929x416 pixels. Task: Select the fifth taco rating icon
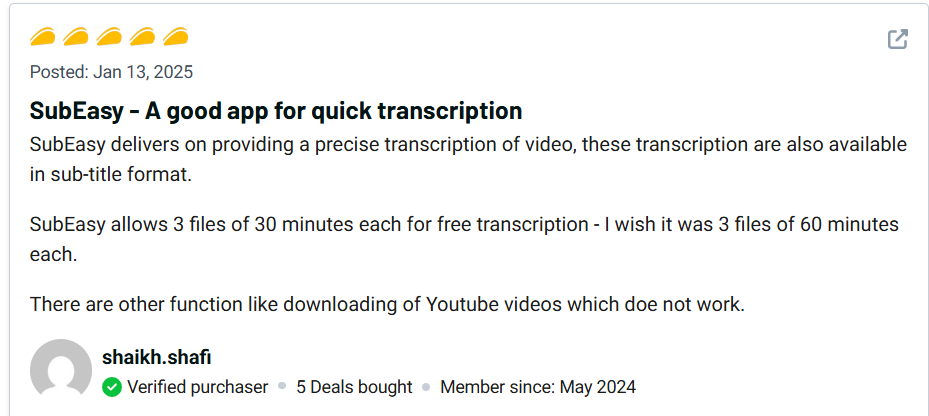click(x=174, y=38)
